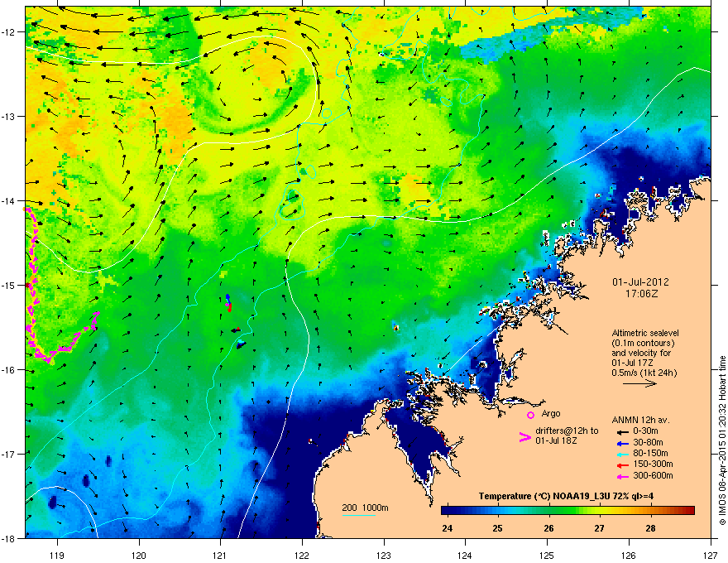
Task: Click the magenta Argo circle marker in legend
Action: pyautogui.click(x=530, y=415)
